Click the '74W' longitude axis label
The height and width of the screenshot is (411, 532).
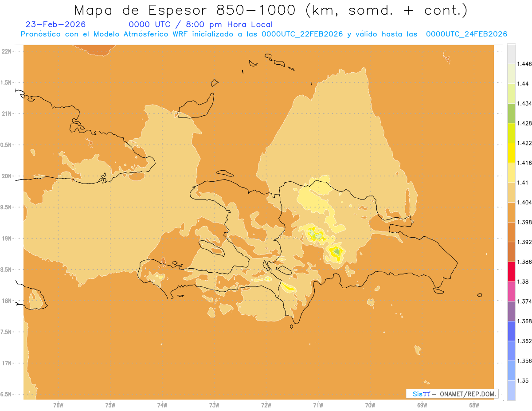(x=162, y=405)
